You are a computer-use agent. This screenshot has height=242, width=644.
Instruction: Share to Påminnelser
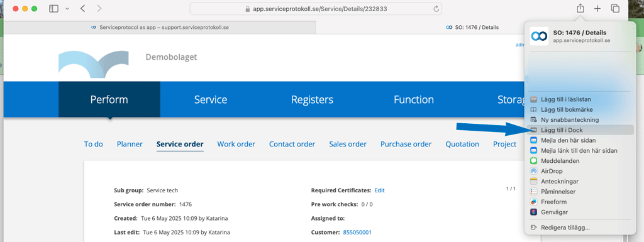pos(579,192)
